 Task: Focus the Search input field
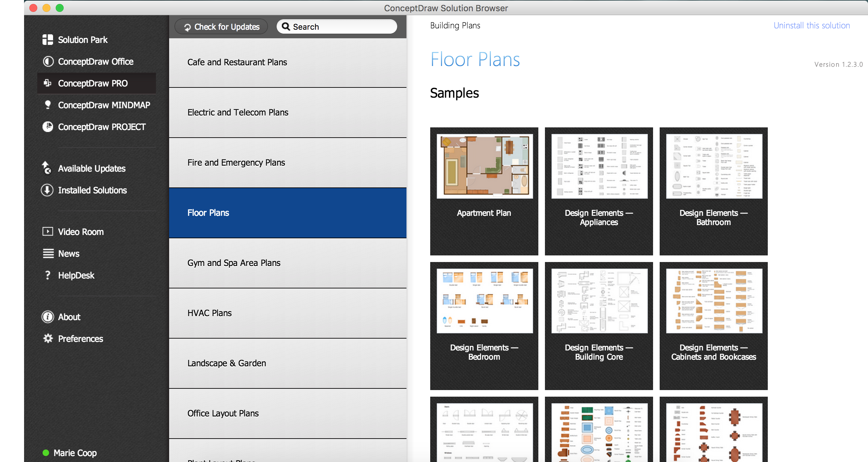pos(337,26)
